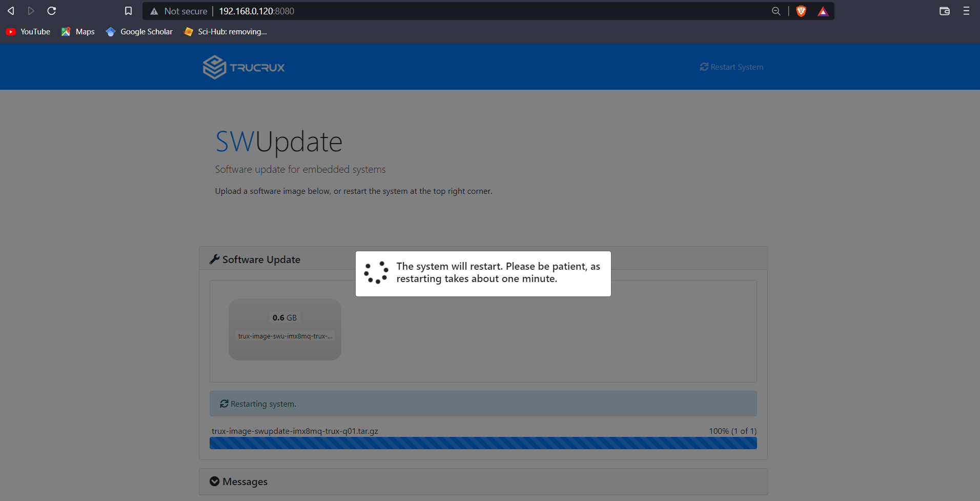Click the Software Update panel title
This screenshot has width=980, height=501.
tap(261, 259)
